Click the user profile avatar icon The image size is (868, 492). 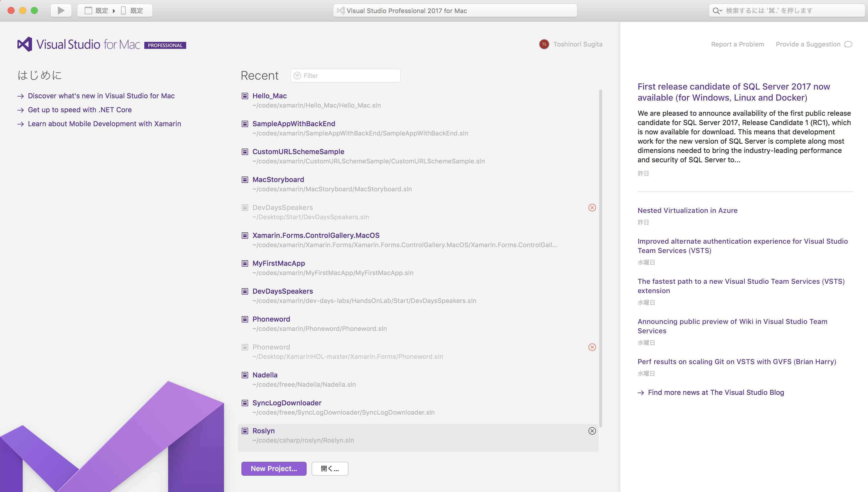click(544, 44)
